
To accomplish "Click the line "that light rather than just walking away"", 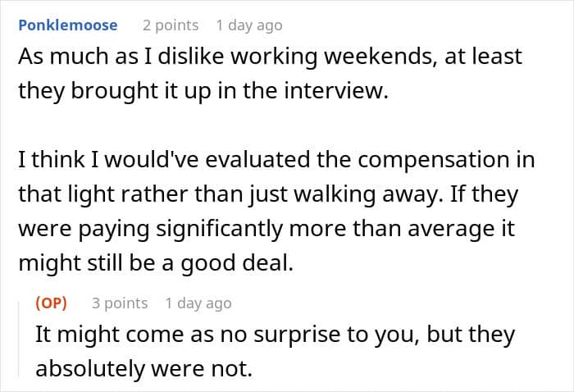I will coord(268,194).
